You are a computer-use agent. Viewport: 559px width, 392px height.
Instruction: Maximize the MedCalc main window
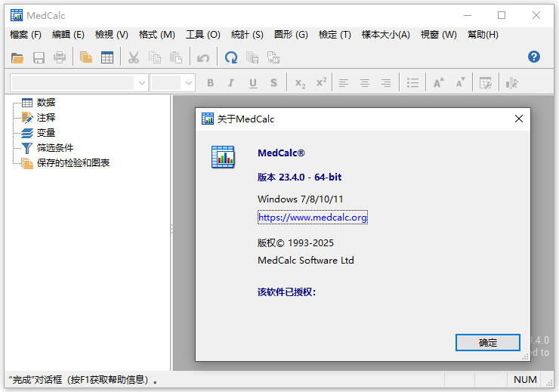click(502, 15)
